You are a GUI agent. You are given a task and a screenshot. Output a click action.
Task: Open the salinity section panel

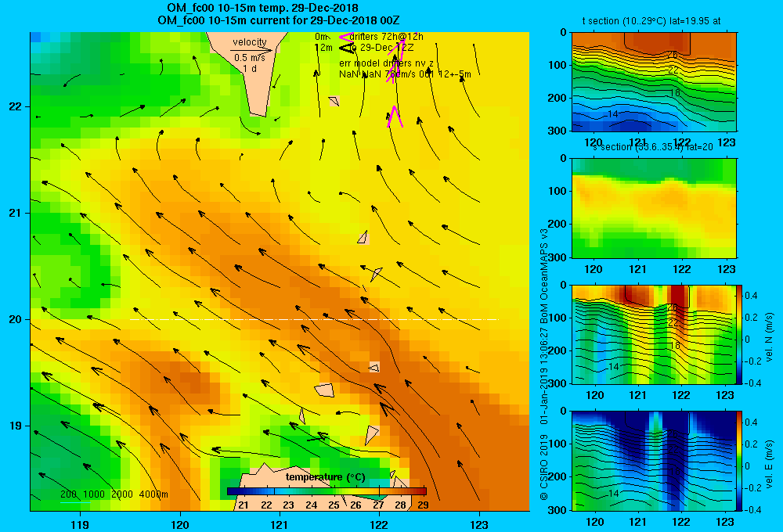point(654,208)
